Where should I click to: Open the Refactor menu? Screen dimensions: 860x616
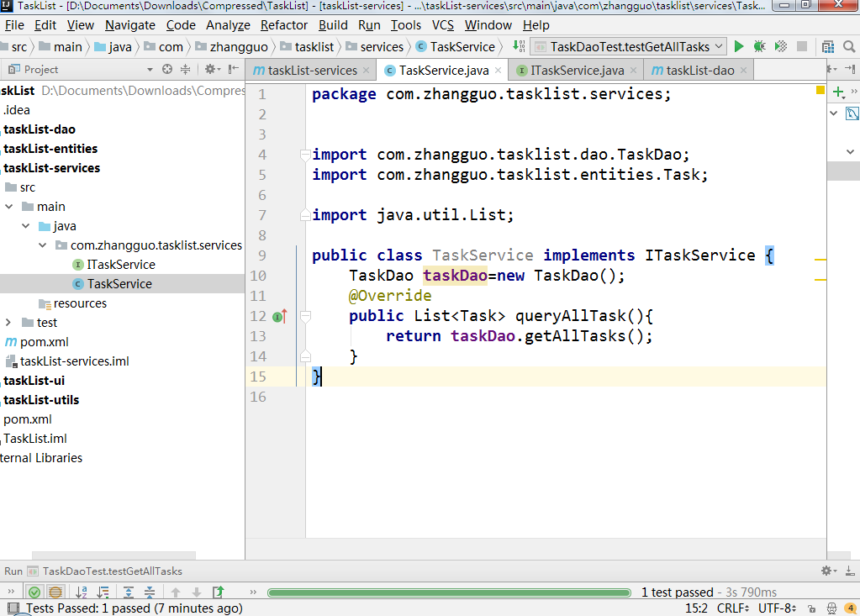[x=283, y=25]
